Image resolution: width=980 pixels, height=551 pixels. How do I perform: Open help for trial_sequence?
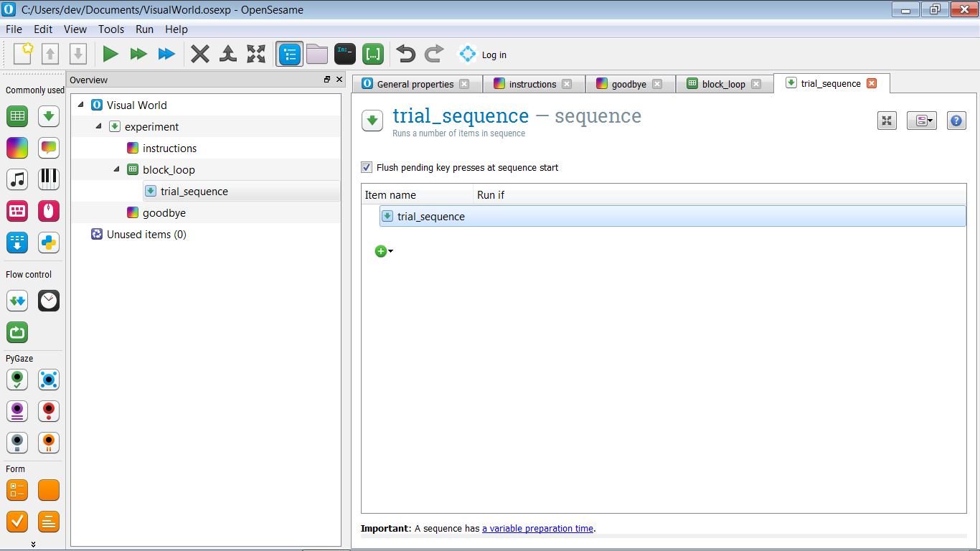pos(956,121)
